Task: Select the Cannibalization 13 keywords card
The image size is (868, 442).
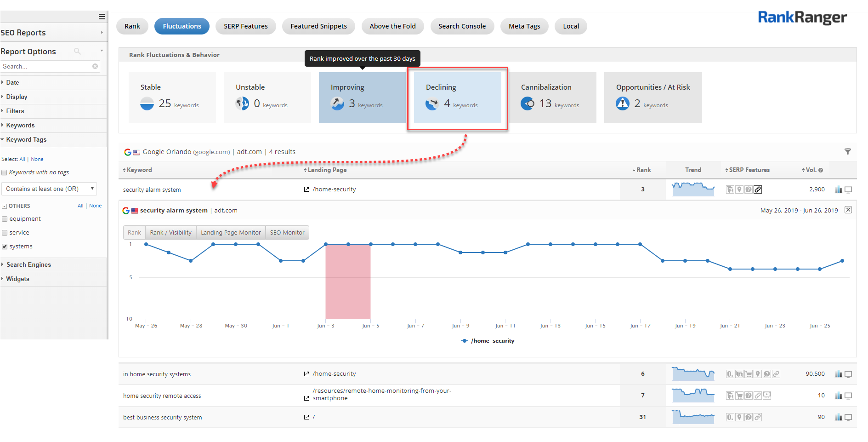Action: click(553, 98)
